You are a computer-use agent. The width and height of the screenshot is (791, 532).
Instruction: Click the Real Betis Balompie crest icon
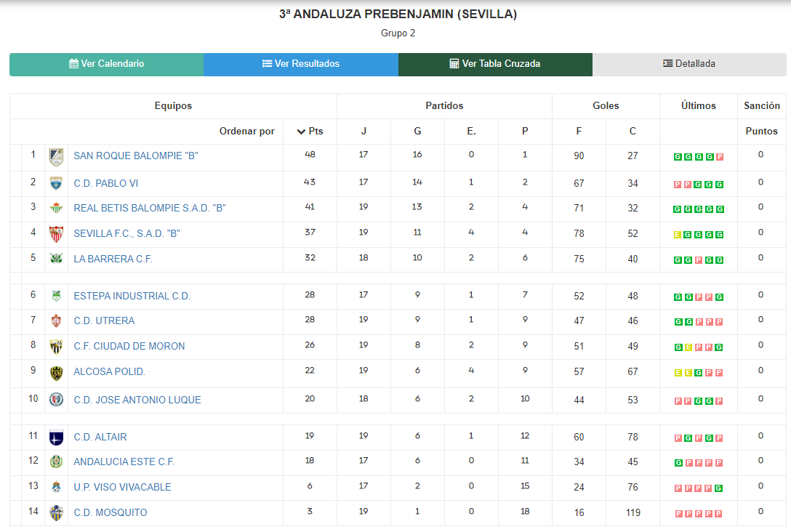[x=56, y=208]
